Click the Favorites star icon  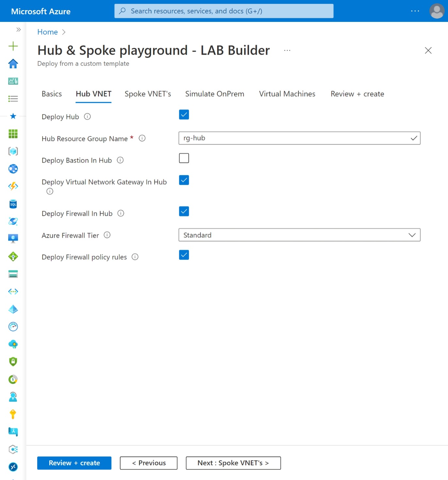click(13, 116)
